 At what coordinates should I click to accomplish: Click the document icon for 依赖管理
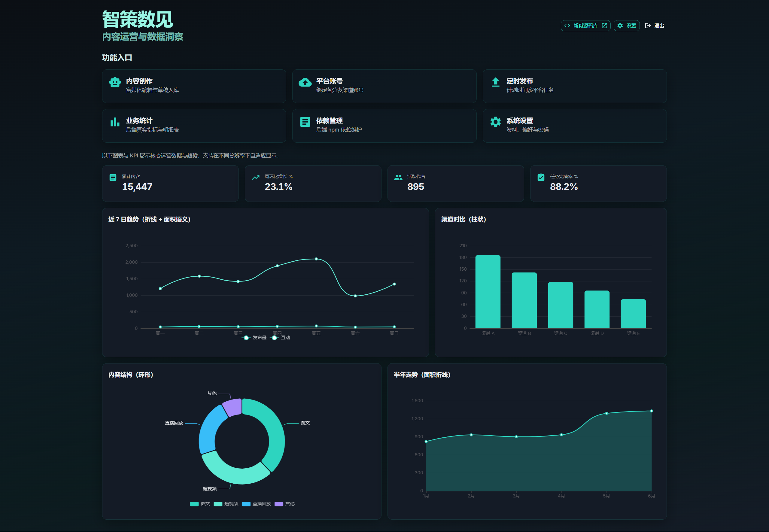point(305,122)
